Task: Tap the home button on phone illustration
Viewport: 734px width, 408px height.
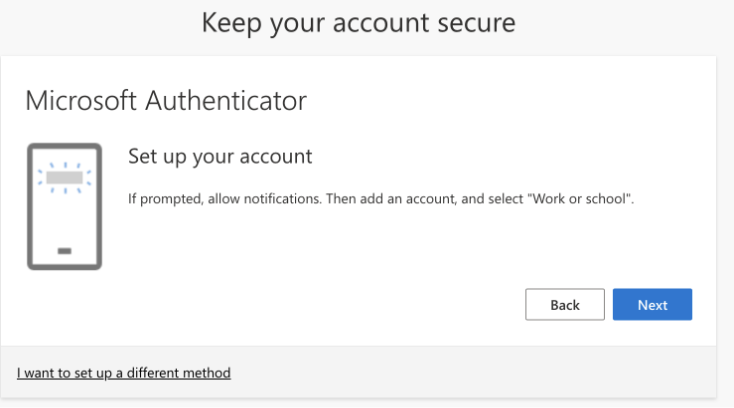Action: (x=64, y=250)
